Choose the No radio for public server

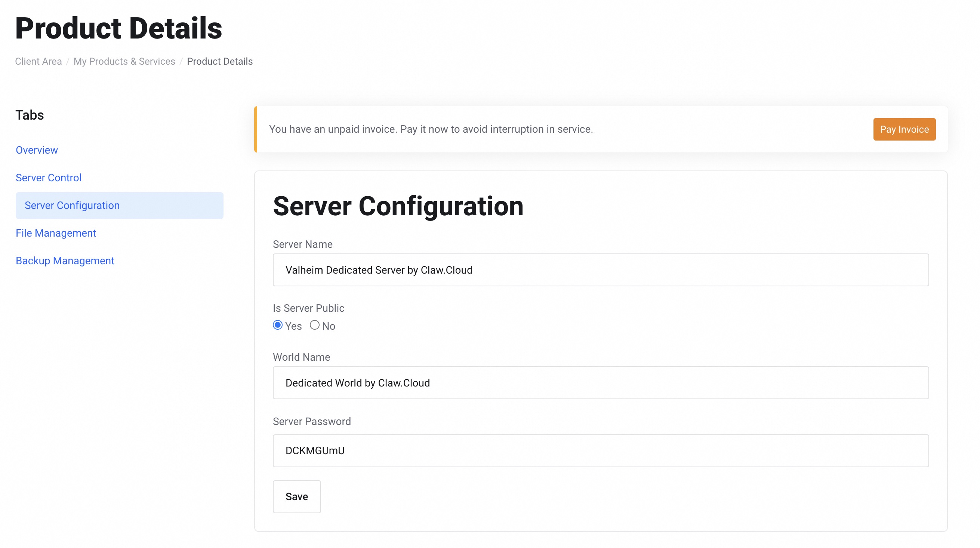[314, 325]
